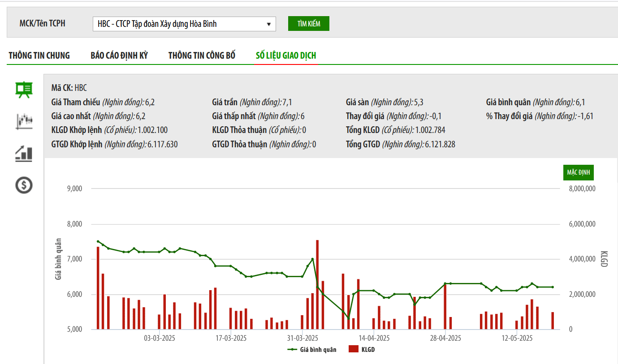Click the last red volume bar on right
Screen dimensions: 618x364
tap(553, 321)
